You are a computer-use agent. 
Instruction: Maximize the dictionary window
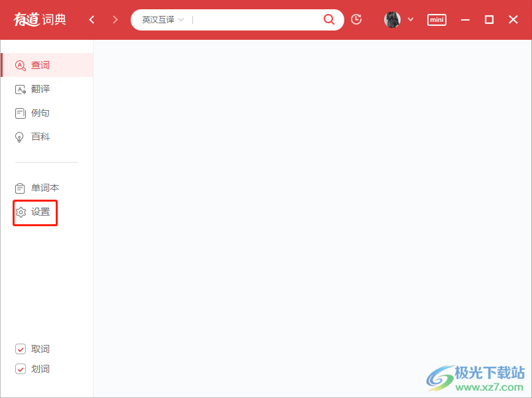tap(489, 20)
